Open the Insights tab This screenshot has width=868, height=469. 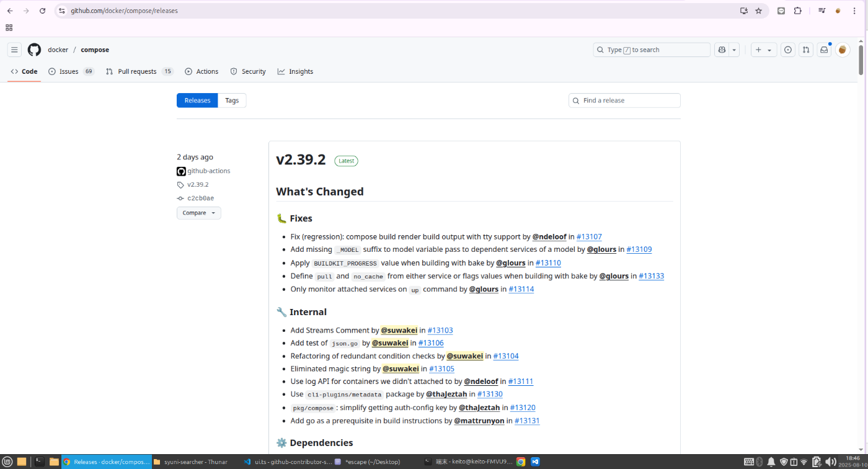[x=295, y=71]
